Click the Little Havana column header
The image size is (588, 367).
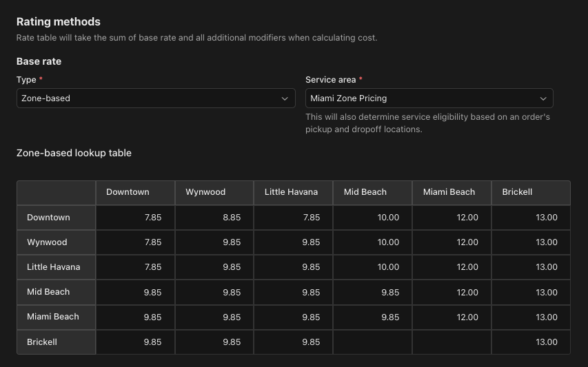tap(294, 193)
